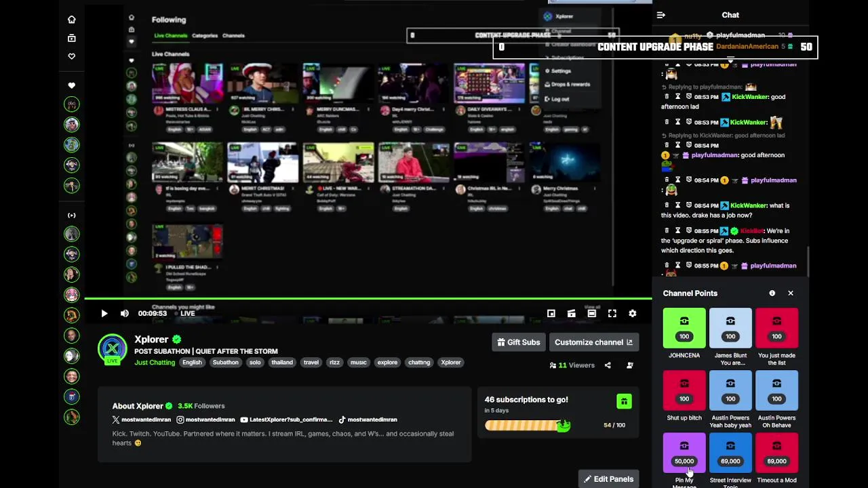Click the filled heart followed-channels icon
The image size is (868, 488).
tap(72, 85)
